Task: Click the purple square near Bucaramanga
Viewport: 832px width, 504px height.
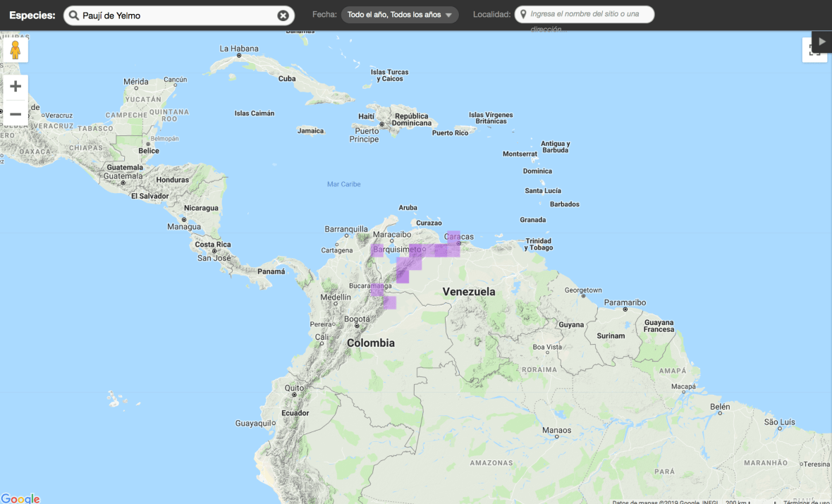Action: [x=377, y=290]
